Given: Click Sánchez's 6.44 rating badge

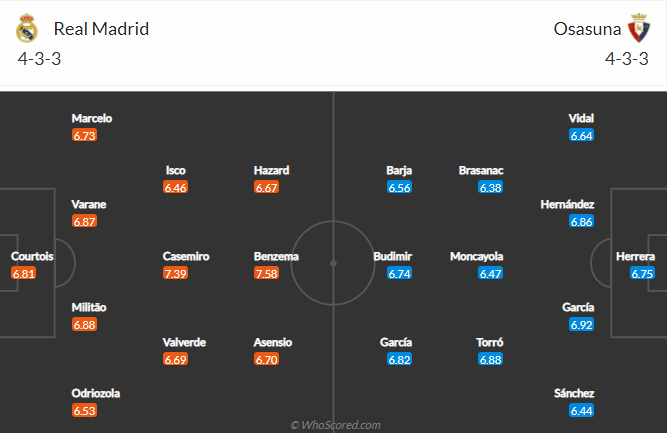Looking at the screenshot, I should tap(581, 410).
